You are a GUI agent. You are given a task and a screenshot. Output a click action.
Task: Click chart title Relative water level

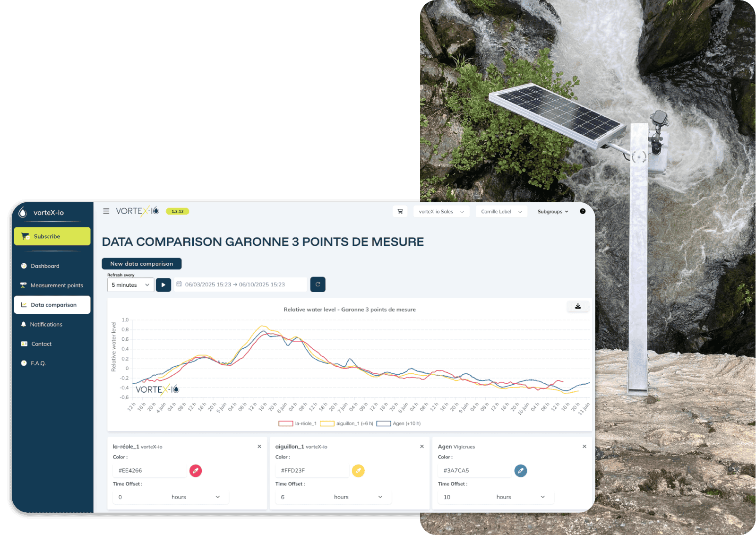click(350, 310)
